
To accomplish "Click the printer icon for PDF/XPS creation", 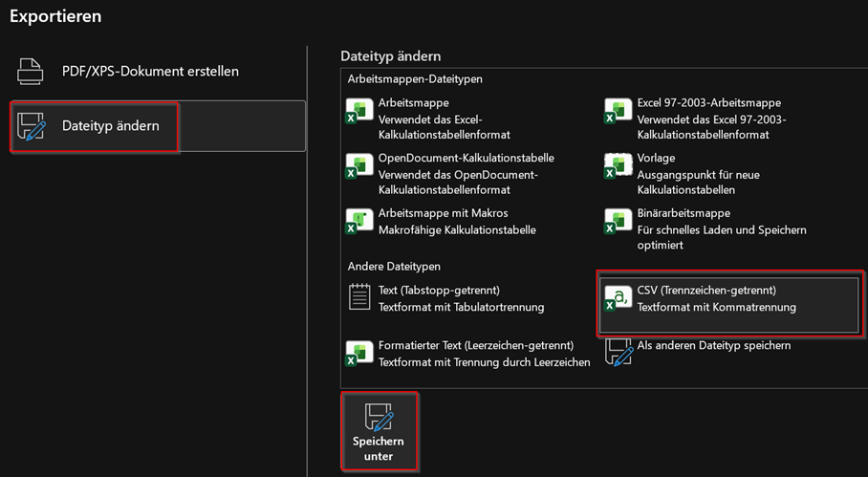I will 31,72.
